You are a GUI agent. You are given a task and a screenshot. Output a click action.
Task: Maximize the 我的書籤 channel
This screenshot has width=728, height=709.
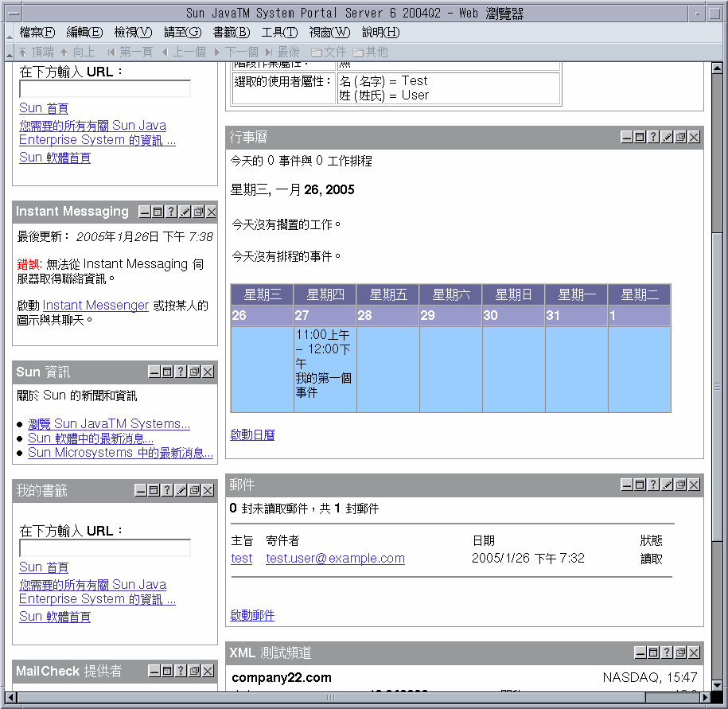click(x=154, y=490)
